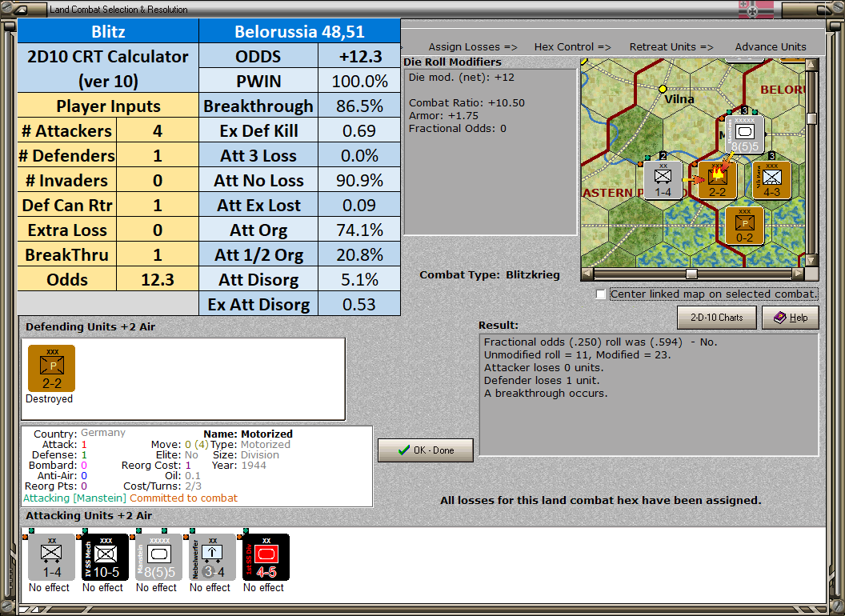
Task: Click the burning 2-2 combat hex on map
Action: (717, 180)
